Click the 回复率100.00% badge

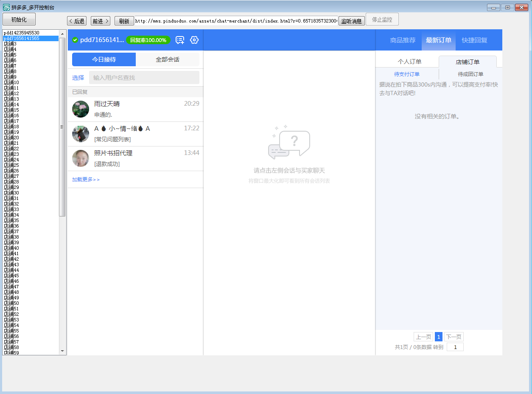[x=148, y=40]
